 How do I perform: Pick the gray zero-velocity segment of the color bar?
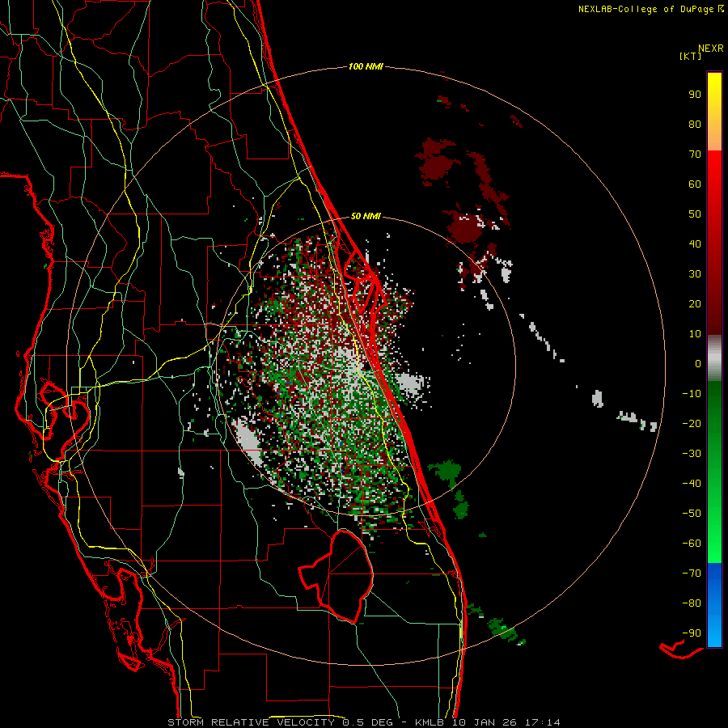714,358
